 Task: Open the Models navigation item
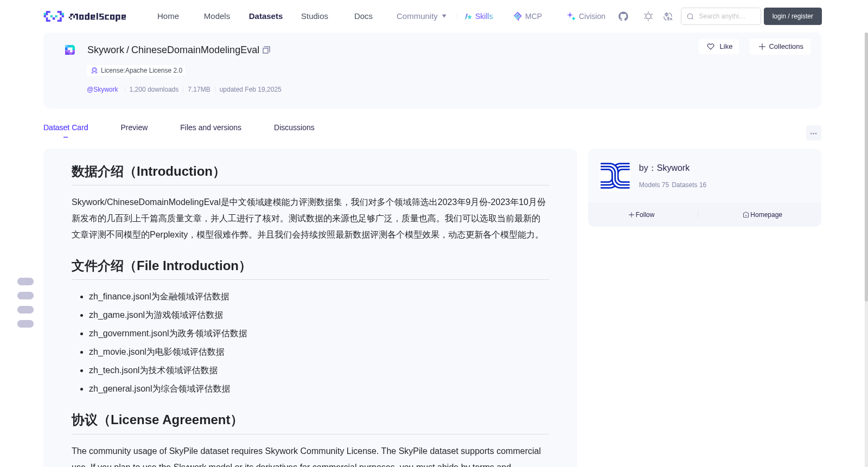(x=217, y=16)
